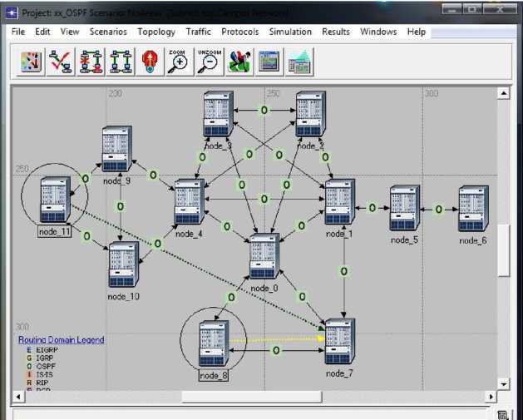The width and height of the screenshot is (523, 420).
Task: Click RIP entry in routing legend
Action: (38, 383)
